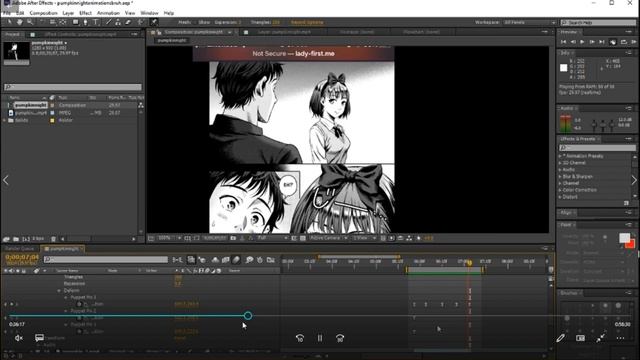This screenshot has height=360, width=640.
Task: Select the Eraser tool
Action: (128, 22)
